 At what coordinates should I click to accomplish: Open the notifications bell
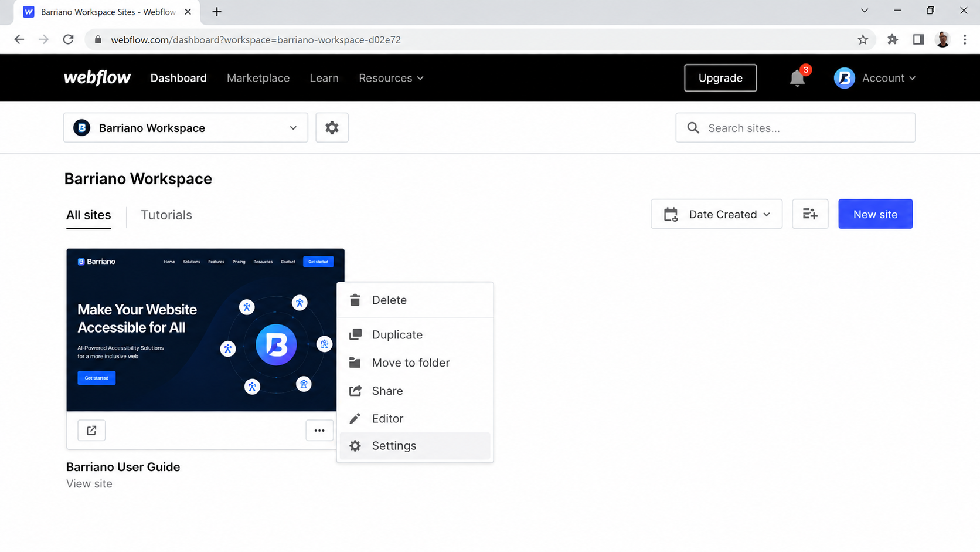pyautogui.click(x=797, y=78)
